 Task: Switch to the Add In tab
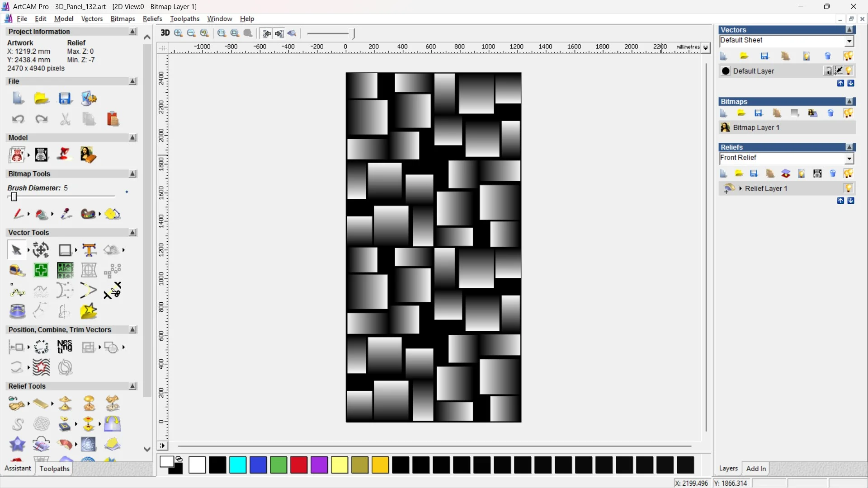(x=756, y=469)
